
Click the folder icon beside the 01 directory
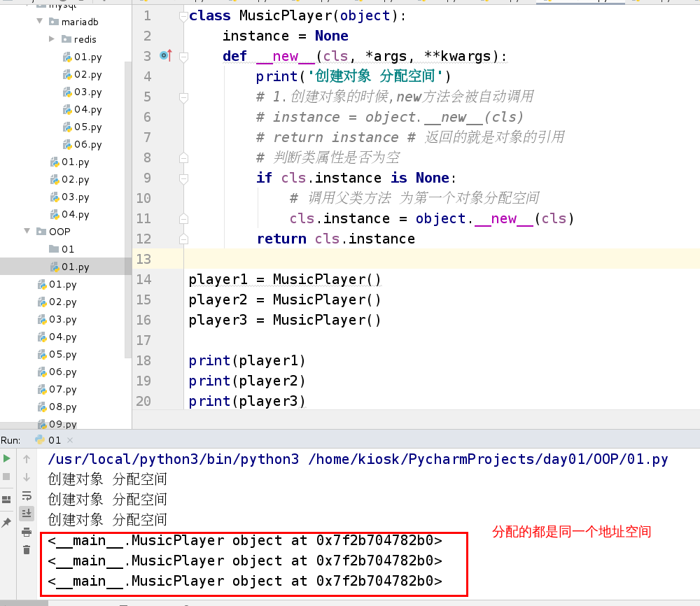point(54,248)
